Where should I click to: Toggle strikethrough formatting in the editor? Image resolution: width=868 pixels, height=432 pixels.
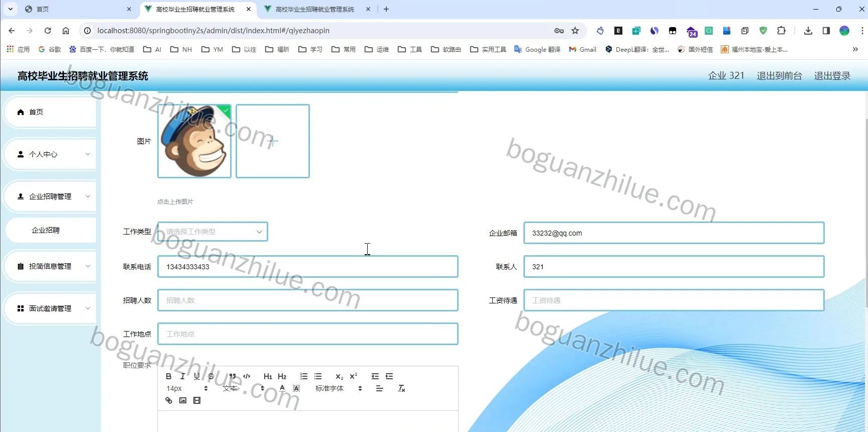(211, 376)
